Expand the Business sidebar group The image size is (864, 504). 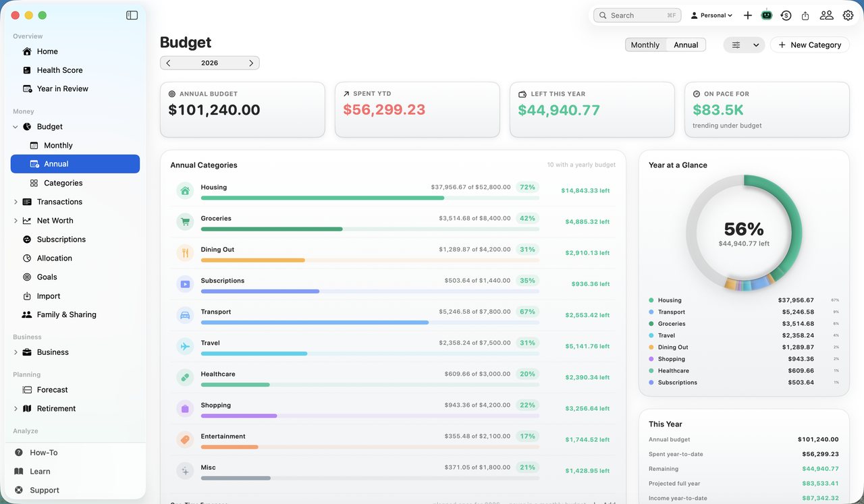(x=16, y=352)
